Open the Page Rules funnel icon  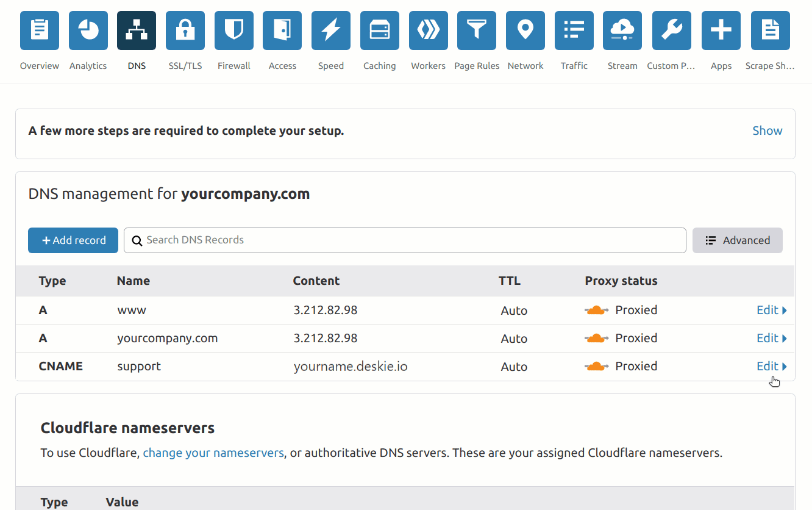pyautogui.click(x=477, y=31)
